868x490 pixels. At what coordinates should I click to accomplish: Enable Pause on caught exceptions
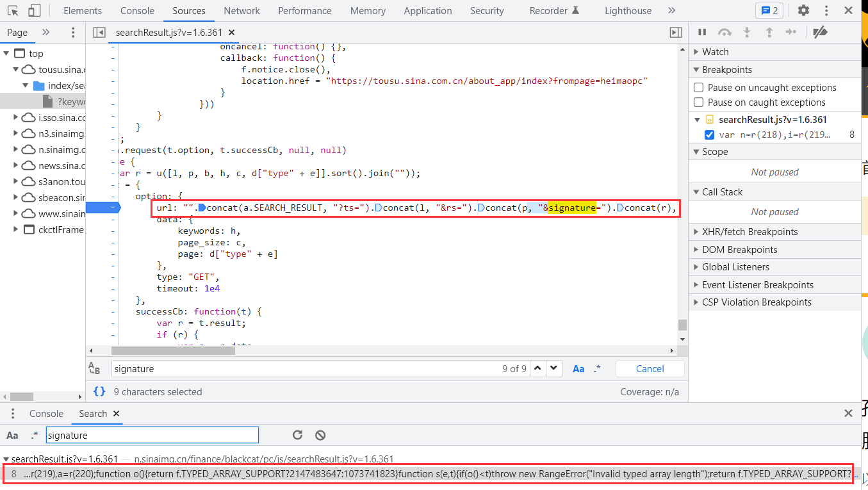pyautogui.click(x=699, y=102)
